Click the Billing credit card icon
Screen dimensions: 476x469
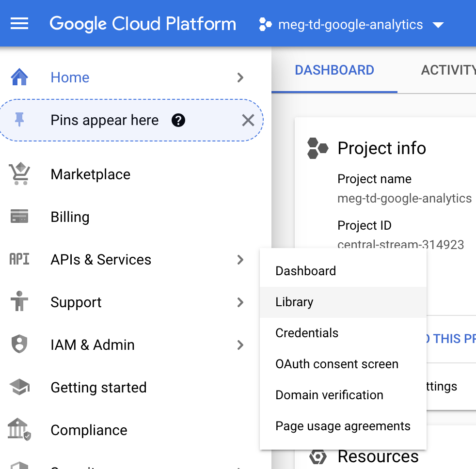click(x=19, y=217)
